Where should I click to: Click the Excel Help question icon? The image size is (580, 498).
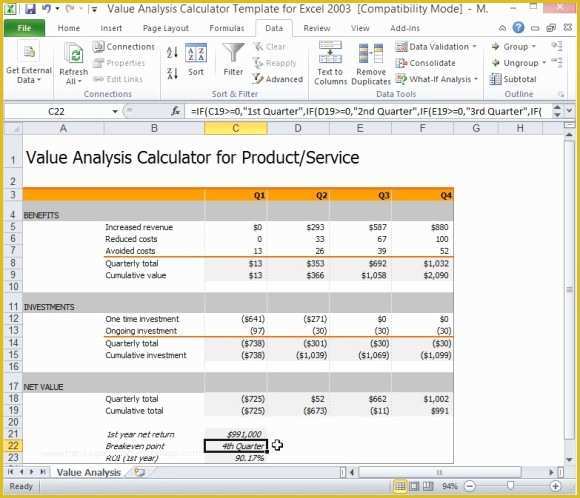518,27
